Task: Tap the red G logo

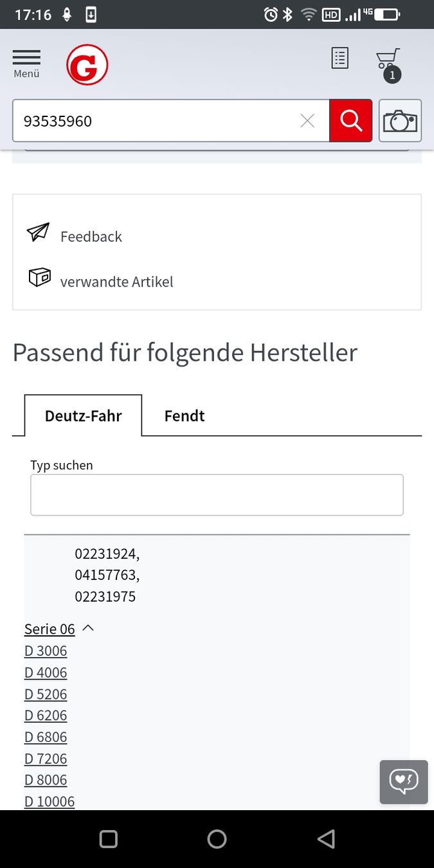Action: pos(87,65)
